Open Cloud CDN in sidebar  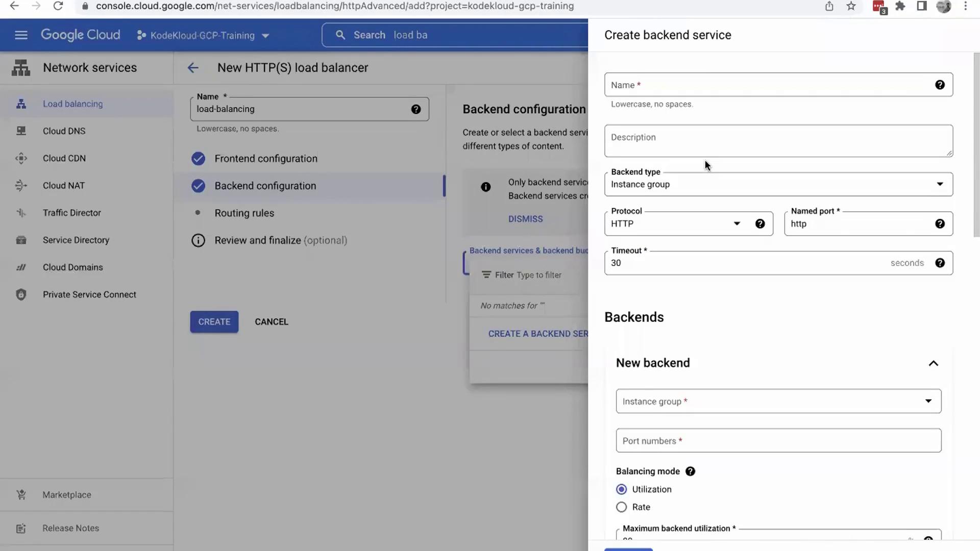pyautogui.click(x=64, y=158)
